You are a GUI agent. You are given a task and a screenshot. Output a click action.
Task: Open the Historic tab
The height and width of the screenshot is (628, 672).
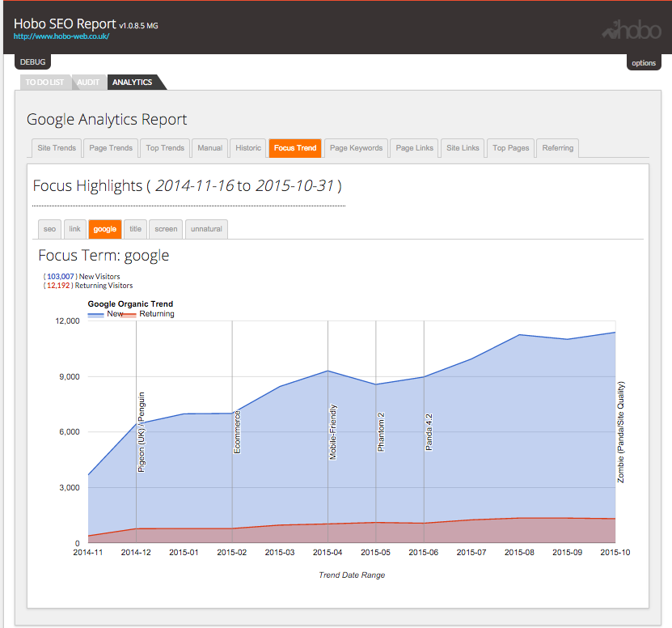[248, 148]
